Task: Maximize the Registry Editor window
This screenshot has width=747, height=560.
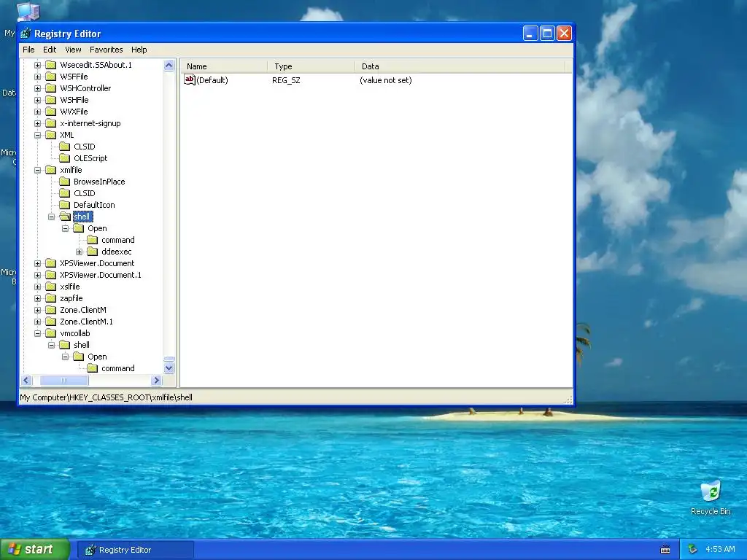Action: point(547,34)
